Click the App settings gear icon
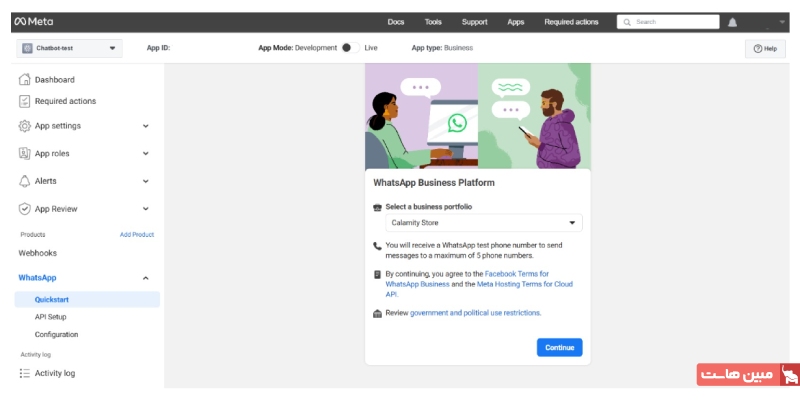Screen dimensions: 800x400 (x=25, y=126)
